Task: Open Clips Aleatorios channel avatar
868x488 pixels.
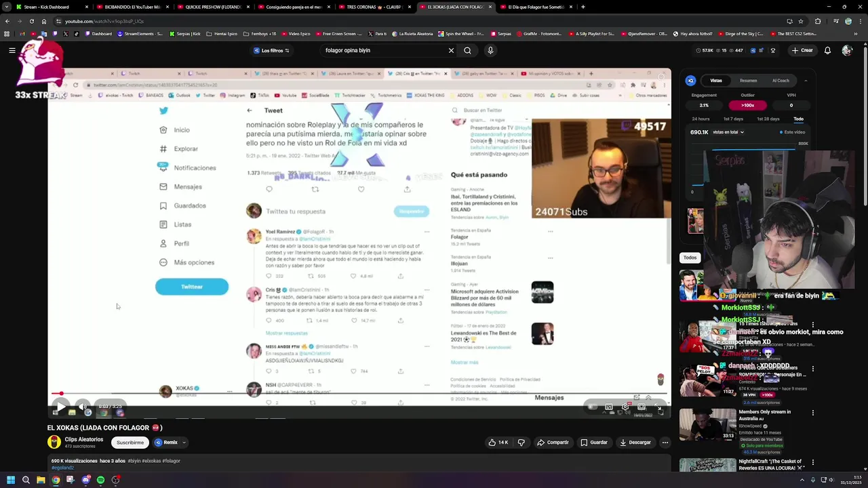Action: tap(54, 442)
